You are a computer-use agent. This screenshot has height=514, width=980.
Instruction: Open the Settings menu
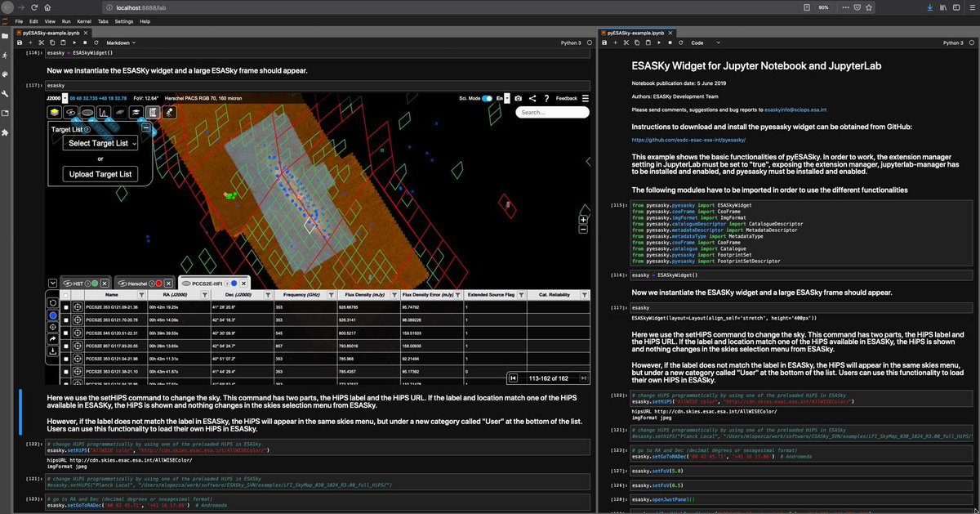point(124,20)
